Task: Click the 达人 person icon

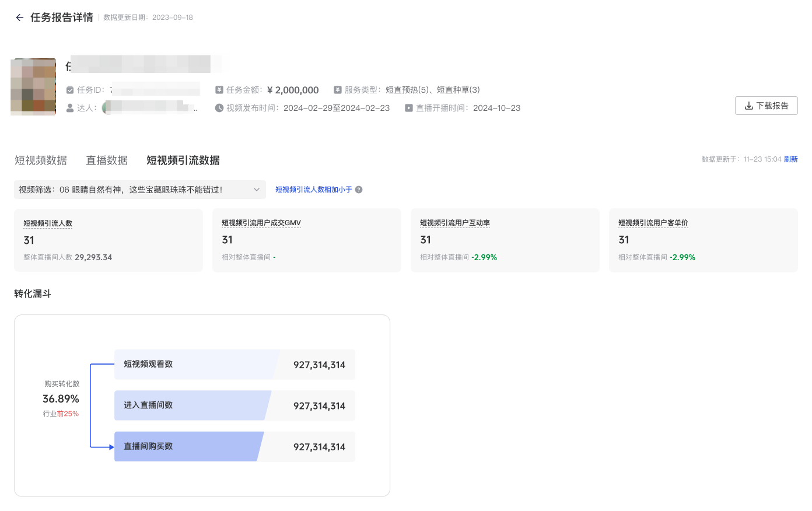Action: (70, 108)
